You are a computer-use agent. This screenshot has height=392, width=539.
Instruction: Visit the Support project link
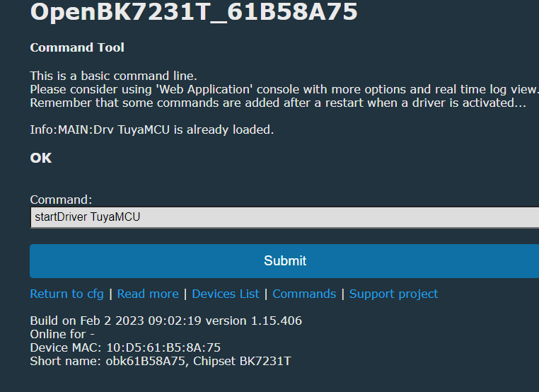tap(393, 294)
